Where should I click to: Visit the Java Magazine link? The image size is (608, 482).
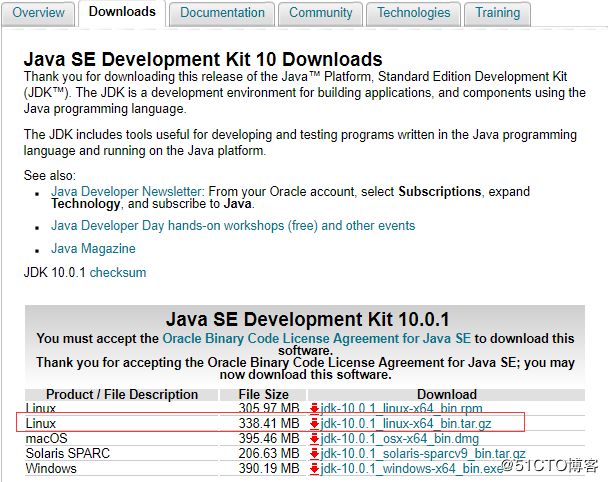click(93, 249)
